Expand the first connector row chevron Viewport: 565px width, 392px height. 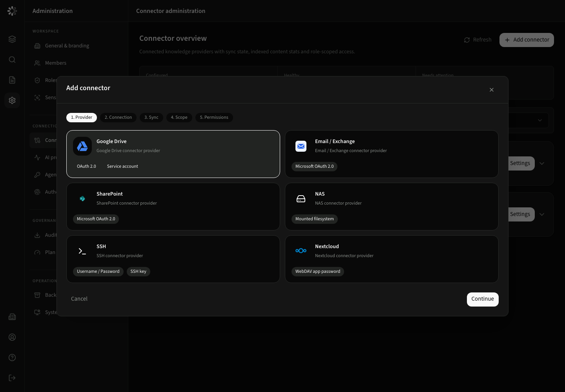(542, 163)
